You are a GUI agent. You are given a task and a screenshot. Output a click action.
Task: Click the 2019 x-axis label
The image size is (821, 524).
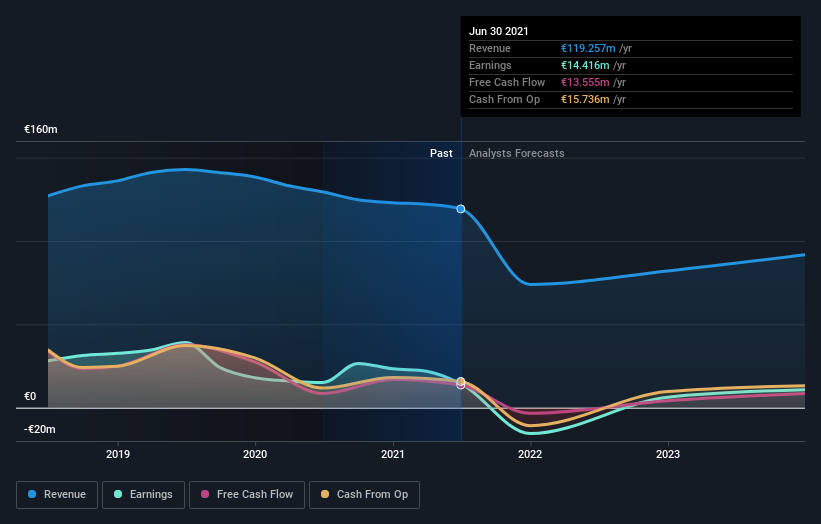coord(118,454)
